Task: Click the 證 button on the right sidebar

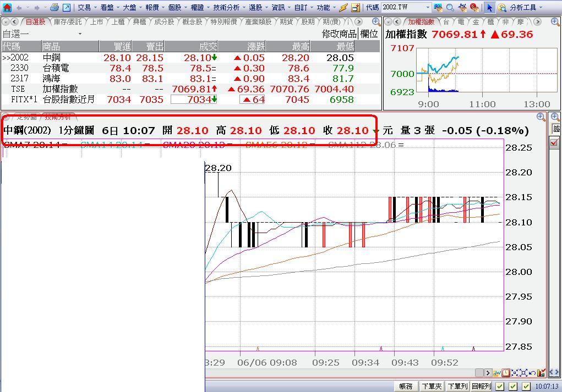Action: tap(556, 129)
